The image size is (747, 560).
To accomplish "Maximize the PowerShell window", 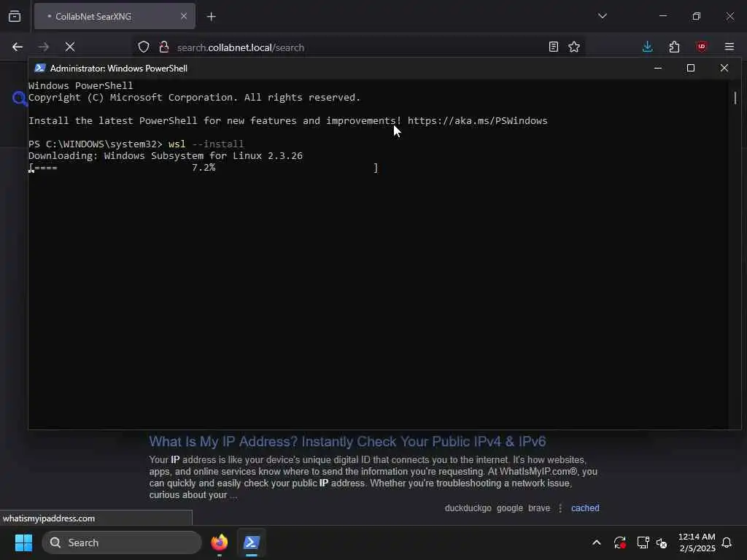I will tap(691, 68).
